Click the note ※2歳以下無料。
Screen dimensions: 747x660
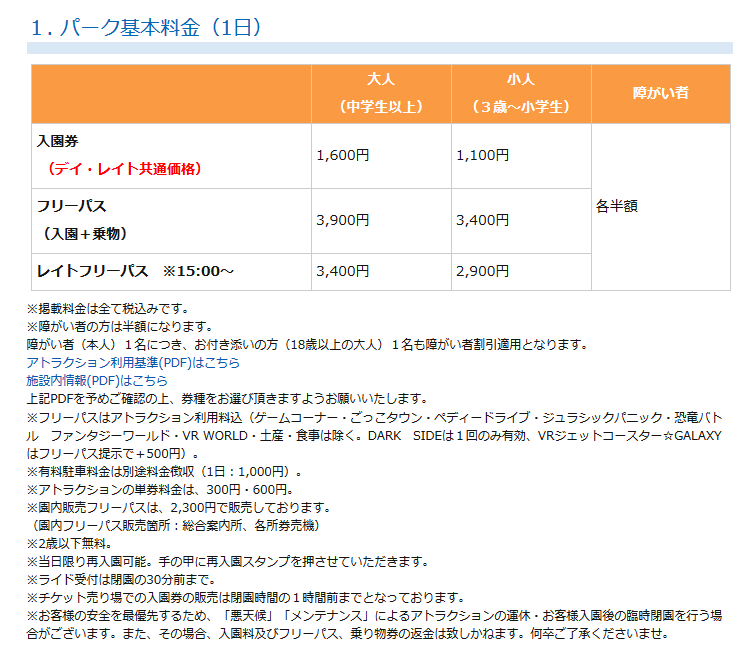pos(70,543)
